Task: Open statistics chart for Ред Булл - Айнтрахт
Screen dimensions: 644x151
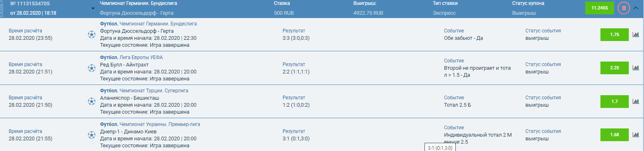Action: [636, 68]
